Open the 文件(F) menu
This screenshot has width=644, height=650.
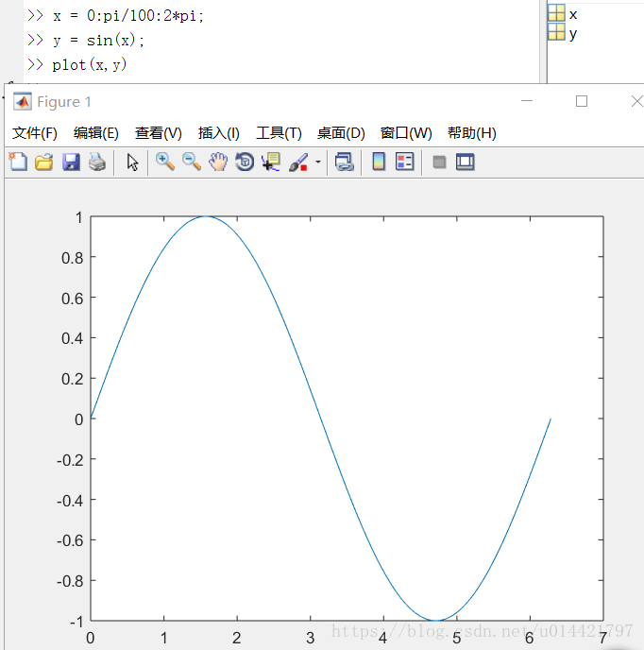(x=34, y=133)
